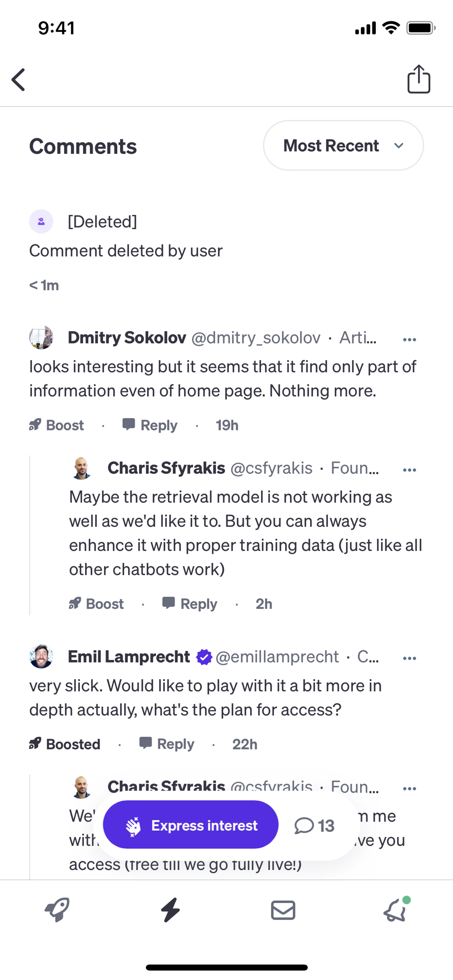
Task: Open more options for Dmitry Sokolov's comment
Action: pos(409,339)
